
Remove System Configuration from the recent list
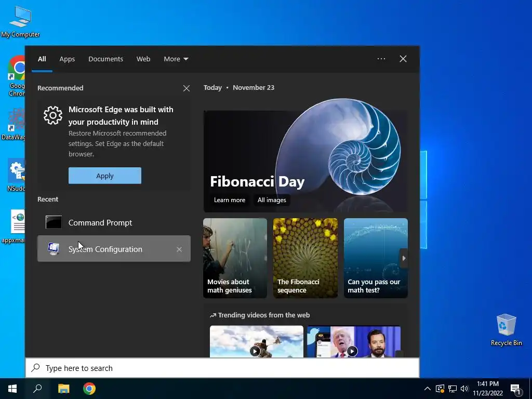coord(179,249)
